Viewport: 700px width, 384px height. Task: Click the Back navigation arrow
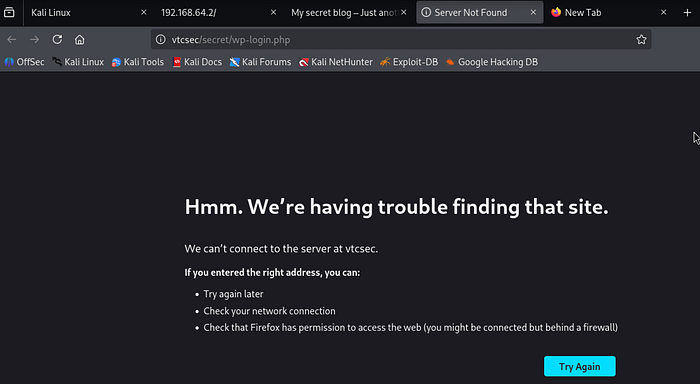tap(12, 40)
